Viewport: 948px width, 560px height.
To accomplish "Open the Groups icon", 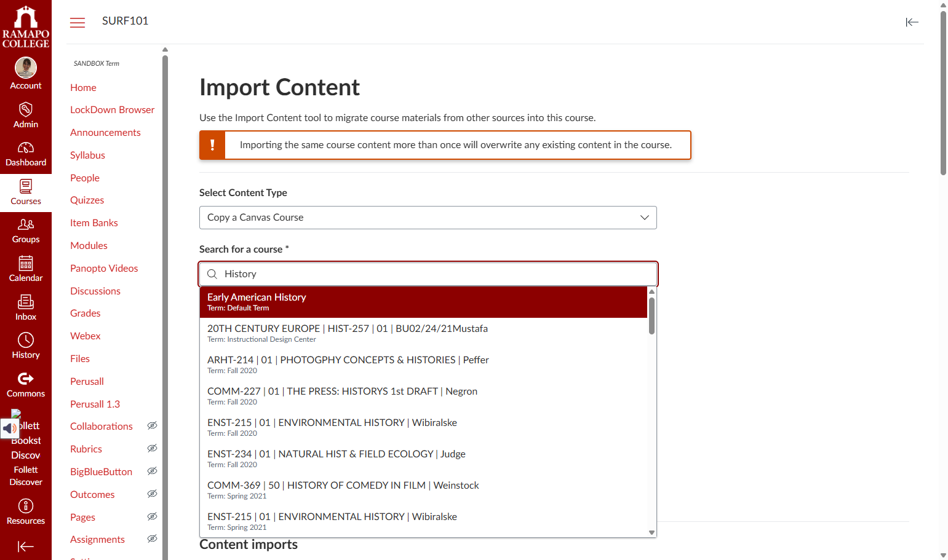I will (26, 224).
